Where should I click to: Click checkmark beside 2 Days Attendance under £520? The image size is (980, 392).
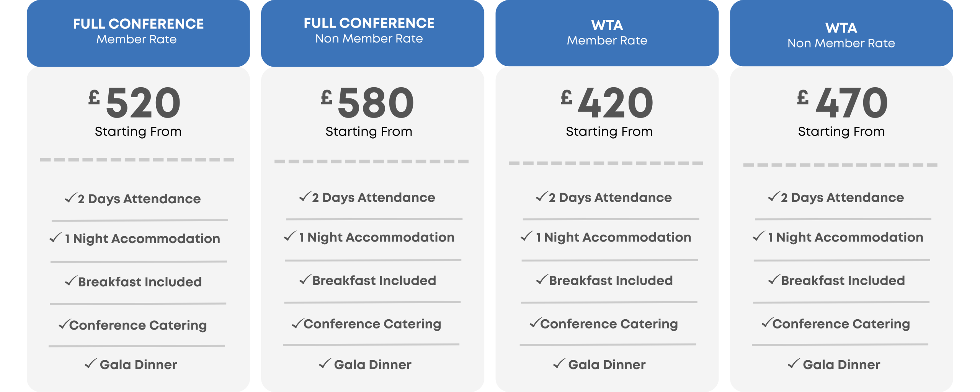[x=70, y=198]
